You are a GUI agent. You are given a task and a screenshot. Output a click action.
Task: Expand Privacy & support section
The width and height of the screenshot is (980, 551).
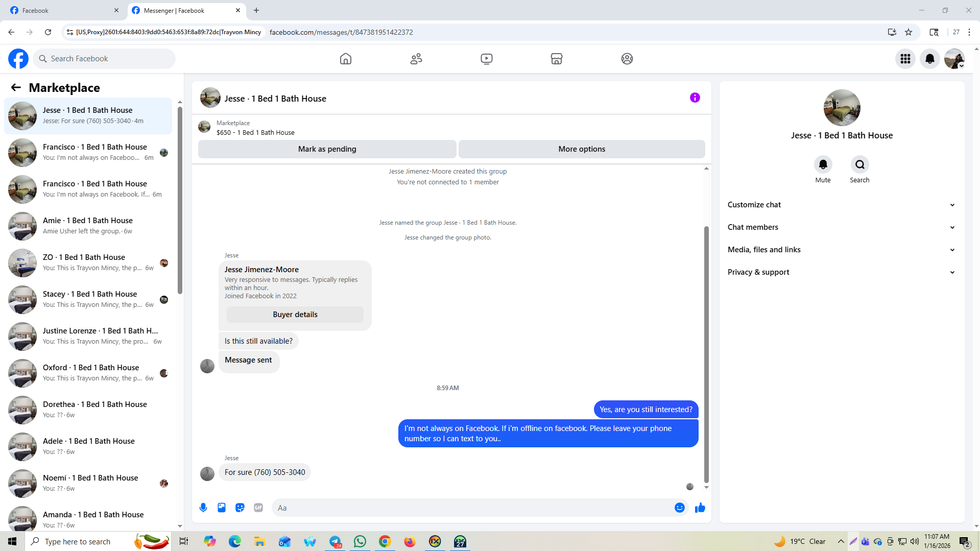coord(842,272)
